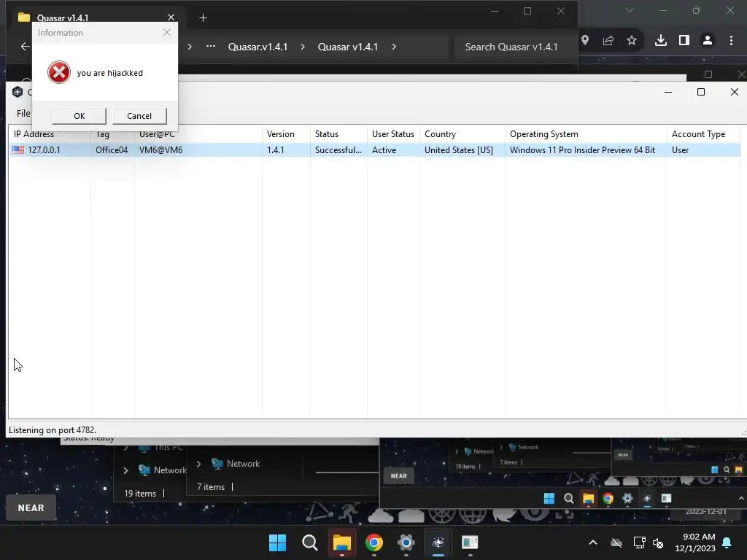The height and width of the screenshot is (560, 747).
Task: Open Settings gear from taskbar
Action: [406, 542]
